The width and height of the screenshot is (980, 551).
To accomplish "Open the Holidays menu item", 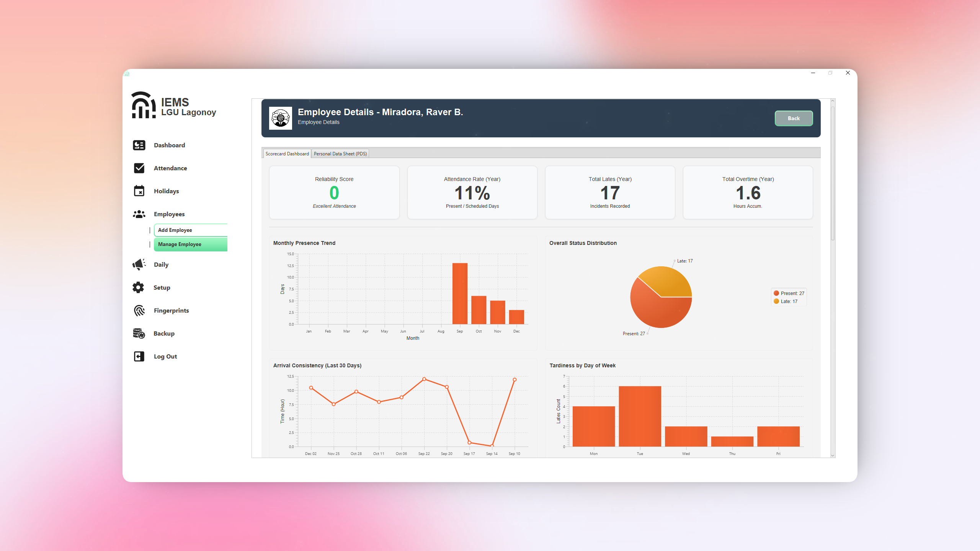I will 166,191.
